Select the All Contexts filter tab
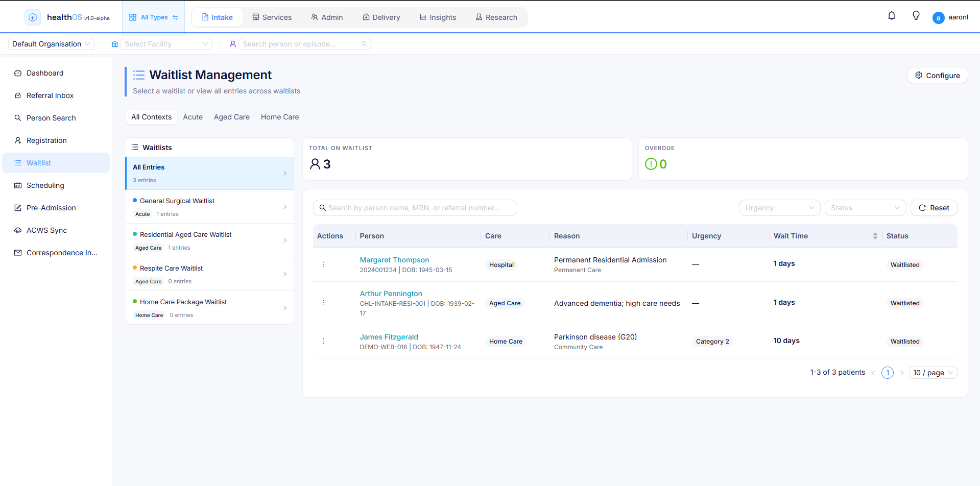Screen dimensions: 980x486 click(x=151, y=117)
